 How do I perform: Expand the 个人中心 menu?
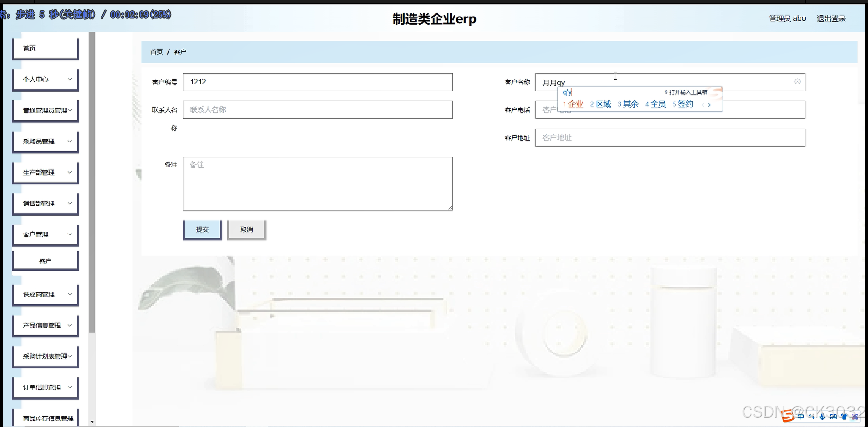point(45,79)
